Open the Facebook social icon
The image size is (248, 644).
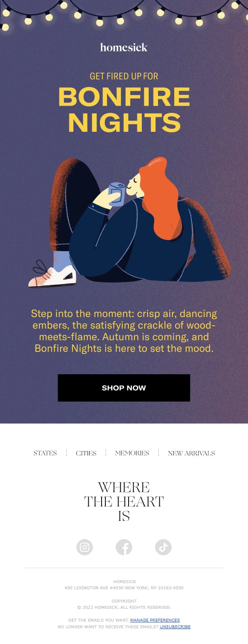coord(124,547)
